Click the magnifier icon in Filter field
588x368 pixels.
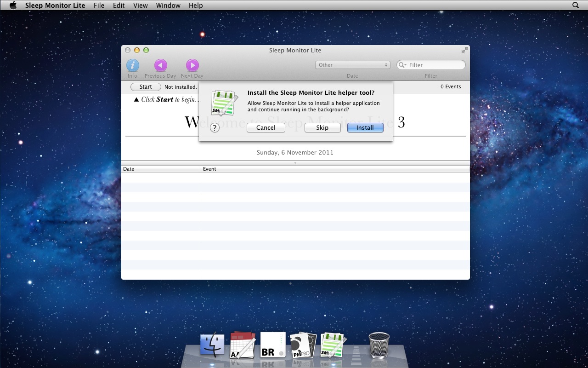(402, 65)
